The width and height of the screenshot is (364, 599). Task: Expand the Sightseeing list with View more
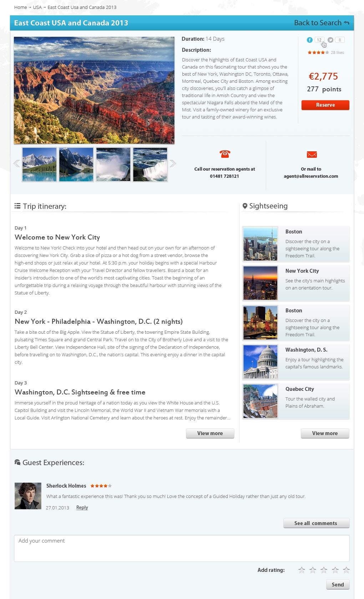click(x=325, y=433)
